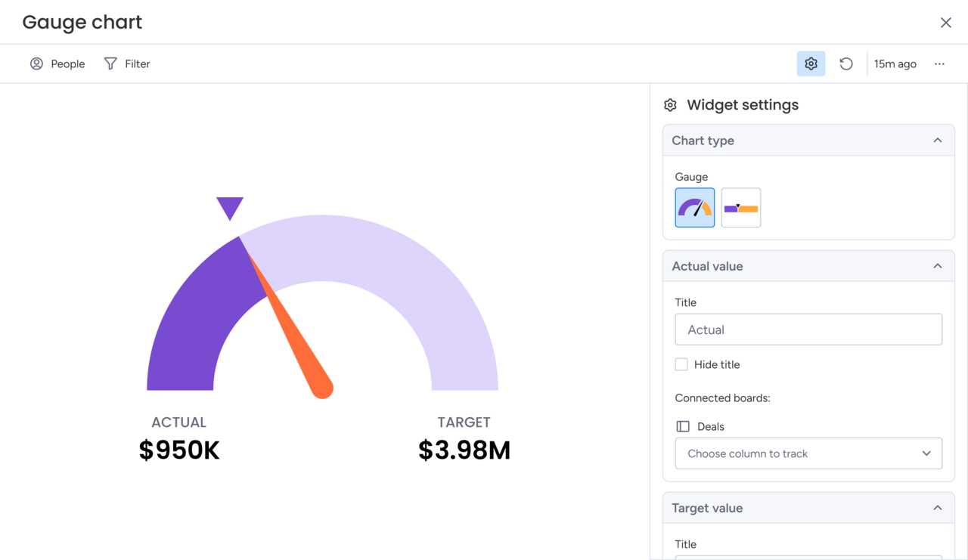Select the half-circle gauge chart type
This screenshot has height=560, width=968.
695,208
